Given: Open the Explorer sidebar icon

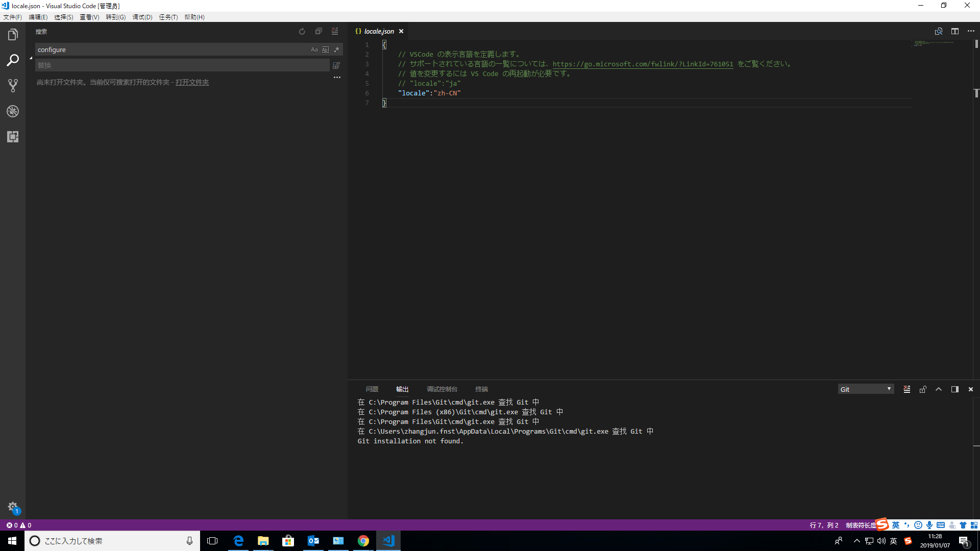Looking at the screenshot, I should [13, 34].
